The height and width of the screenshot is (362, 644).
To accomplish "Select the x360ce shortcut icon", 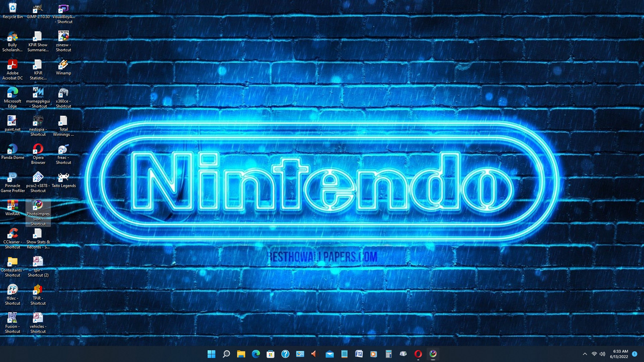I will [x=63, y=98].
